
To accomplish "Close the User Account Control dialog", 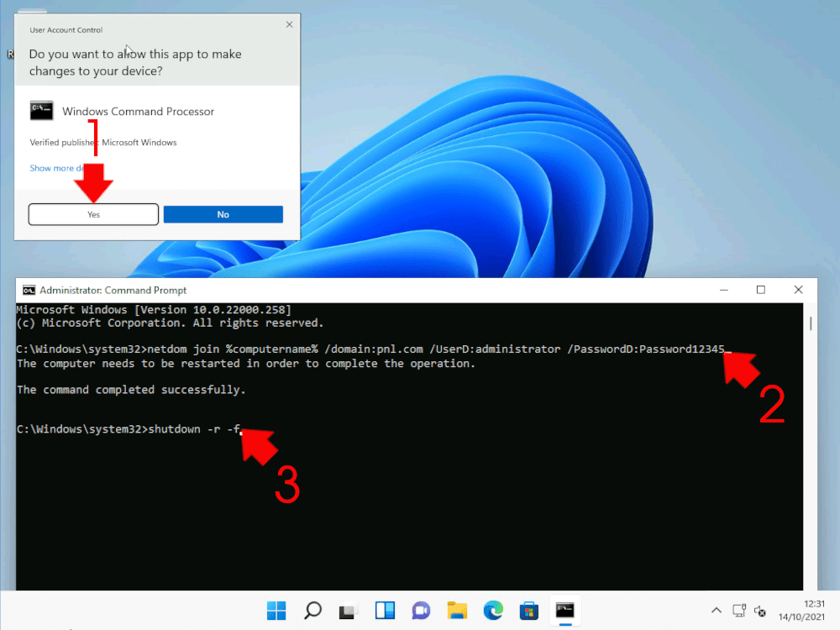I will point(289,24).
